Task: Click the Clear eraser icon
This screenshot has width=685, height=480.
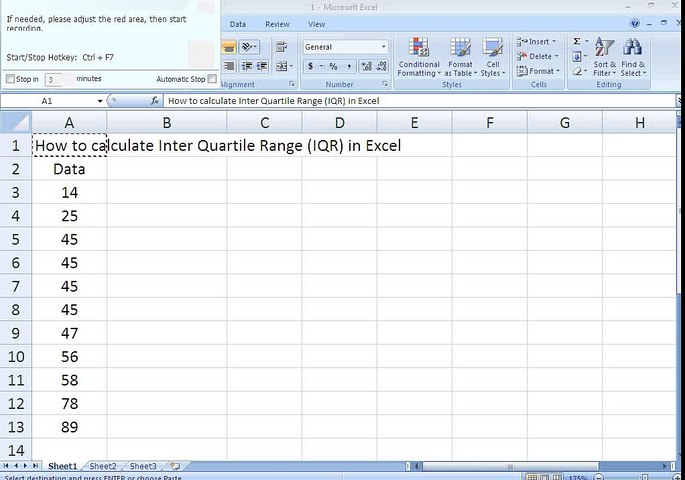Action: click(x=577, y=71)
